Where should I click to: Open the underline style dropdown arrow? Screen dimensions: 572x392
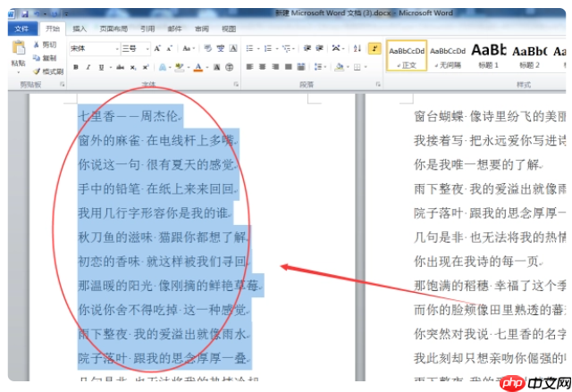click(110, 68)
